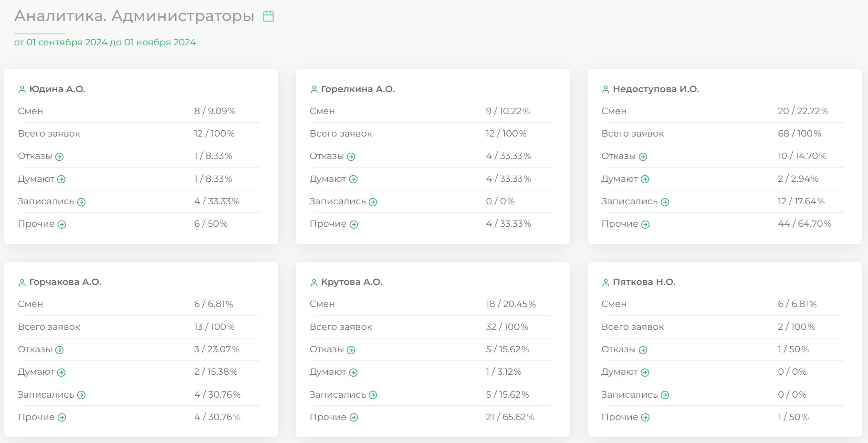Click the page title Аналитика. Администраторы

pos(134,16)
